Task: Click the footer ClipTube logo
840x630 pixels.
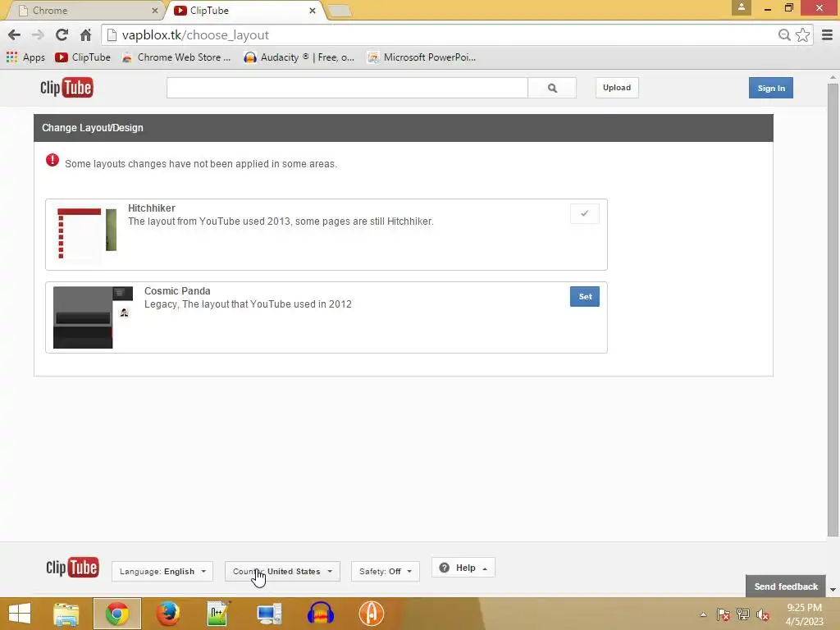Action: pos(72,568)
